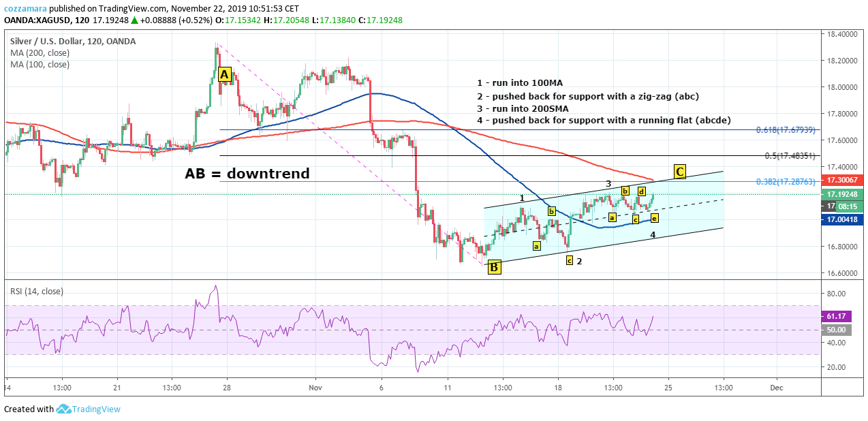Click the 16.60000 price axis label

coord(843,272)
